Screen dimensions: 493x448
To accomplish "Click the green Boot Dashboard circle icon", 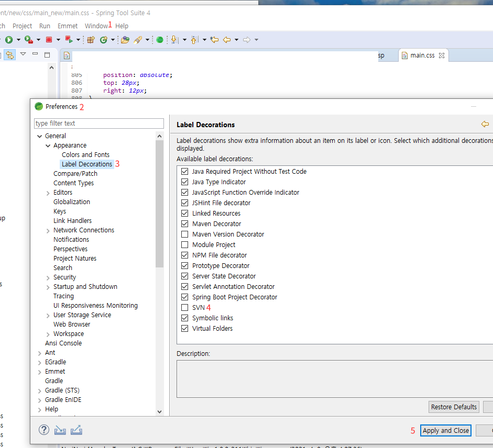I will (x=160, y=40).
